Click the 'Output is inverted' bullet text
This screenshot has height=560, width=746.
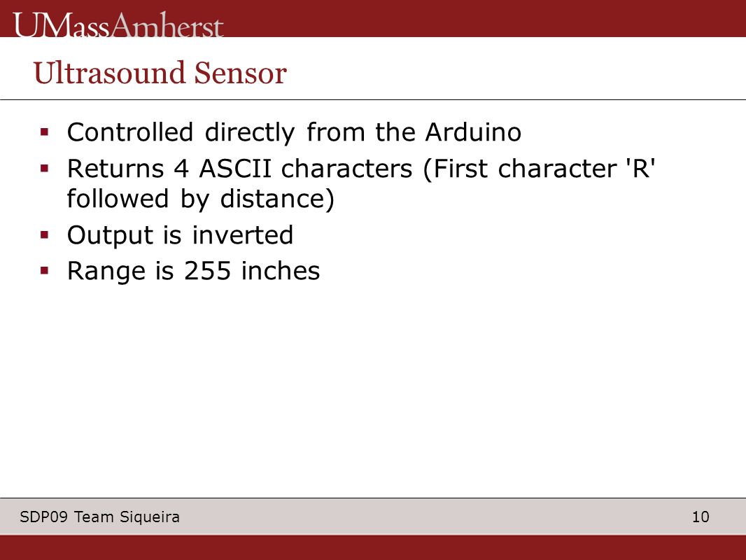[180, 235]
